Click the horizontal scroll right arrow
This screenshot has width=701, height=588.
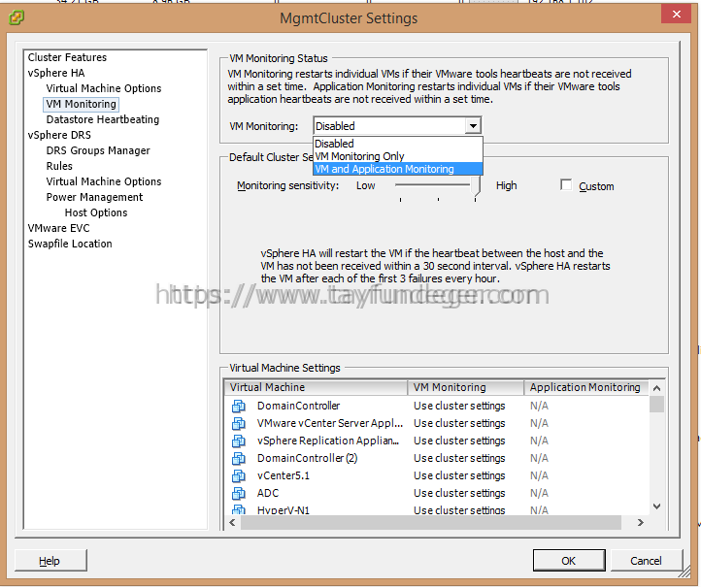click(641, 522)
